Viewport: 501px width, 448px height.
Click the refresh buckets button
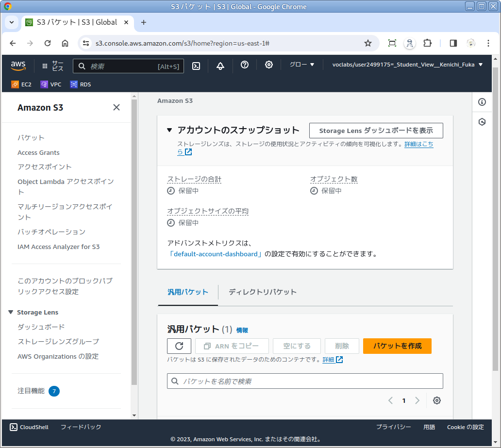(179, 346)
